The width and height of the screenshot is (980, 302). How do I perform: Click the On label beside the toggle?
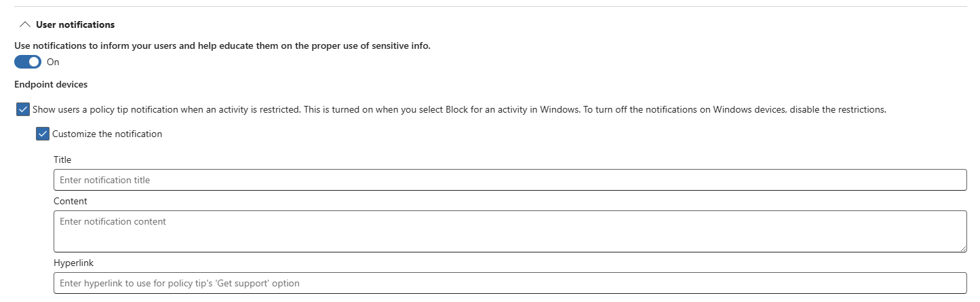pyautogui.click(x=53, y=62)
